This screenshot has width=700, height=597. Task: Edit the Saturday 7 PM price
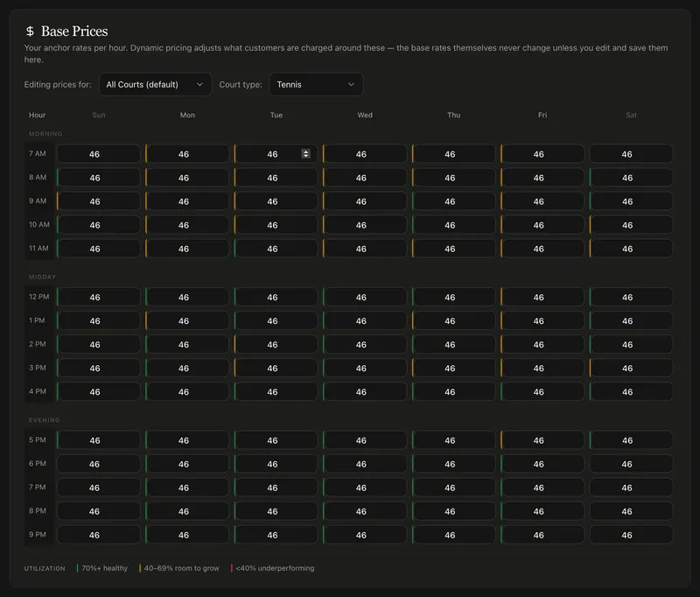631,488
